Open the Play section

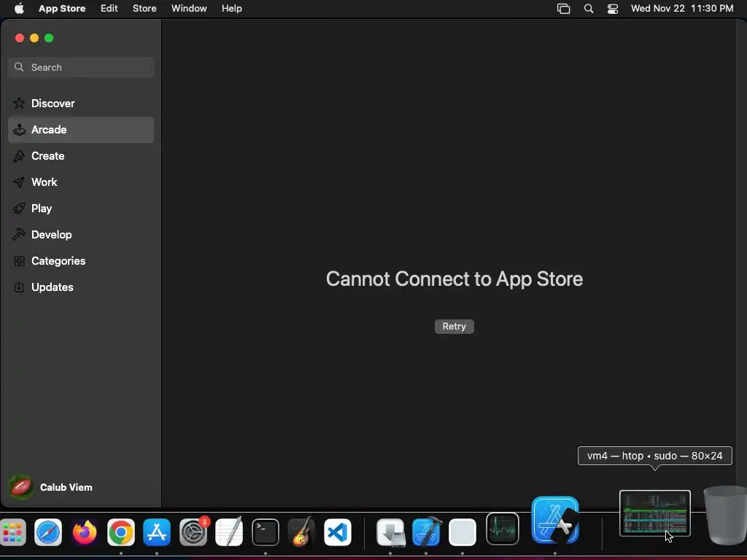point(81,208)
